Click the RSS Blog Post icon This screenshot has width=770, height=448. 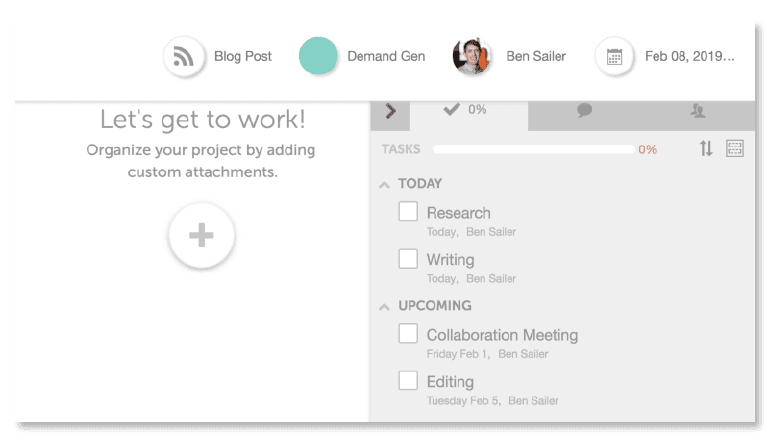click(x=183, y=57)
